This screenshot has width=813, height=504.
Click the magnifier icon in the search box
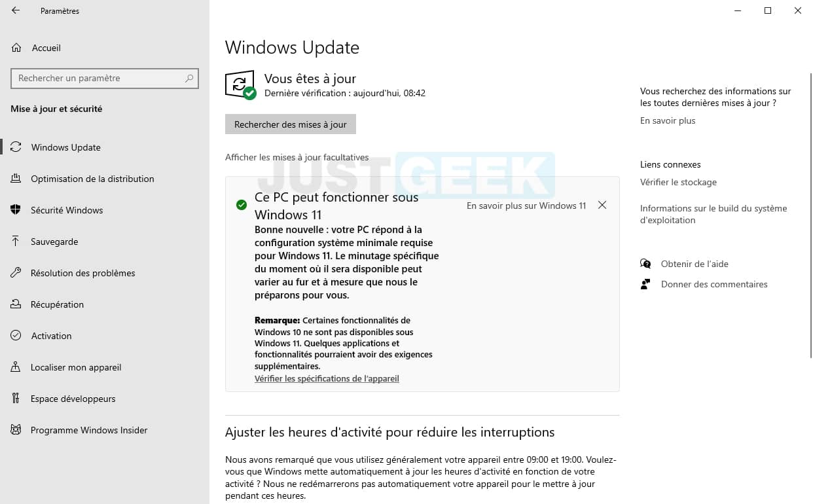pos(189,78)
